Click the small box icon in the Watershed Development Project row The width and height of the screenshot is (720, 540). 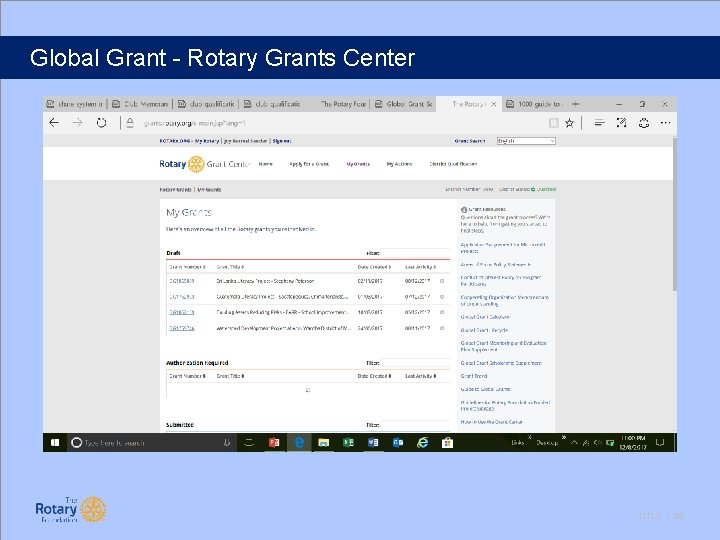(x=442, y=328)
